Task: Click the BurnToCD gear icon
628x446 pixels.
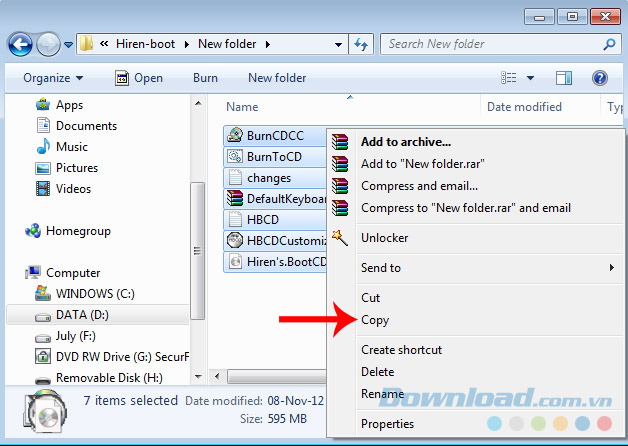Action: pyautogui.click(x=235, y=156)
